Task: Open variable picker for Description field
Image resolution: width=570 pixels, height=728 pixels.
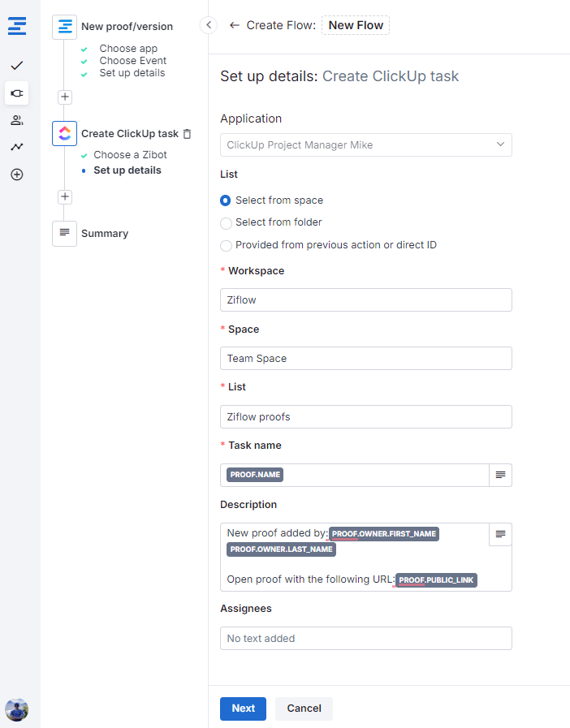Action: pos(500,534)
